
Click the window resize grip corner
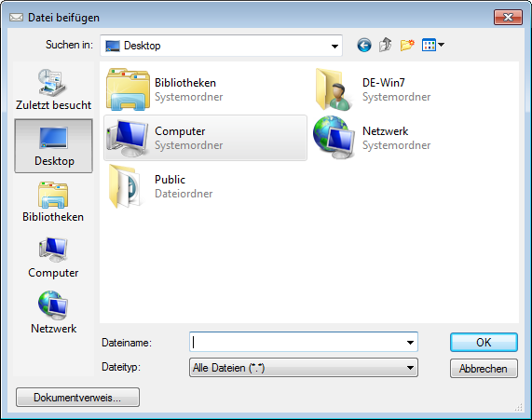(x=518, y=407)
